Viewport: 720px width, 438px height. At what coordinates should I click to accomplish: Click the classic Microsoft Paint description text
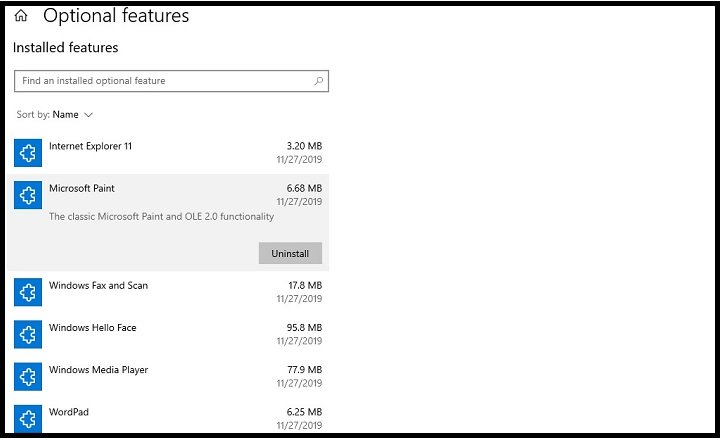click(x=162, y=216)
